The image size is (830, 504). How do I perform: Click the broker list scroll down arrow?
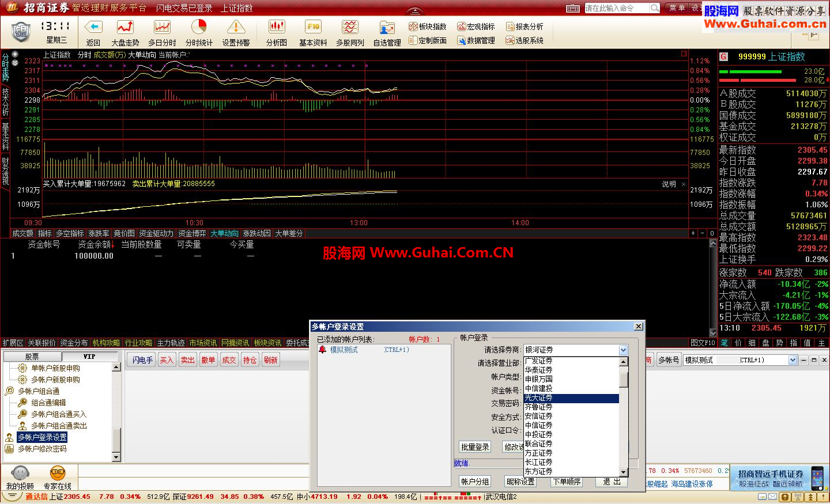pos(623,471)
